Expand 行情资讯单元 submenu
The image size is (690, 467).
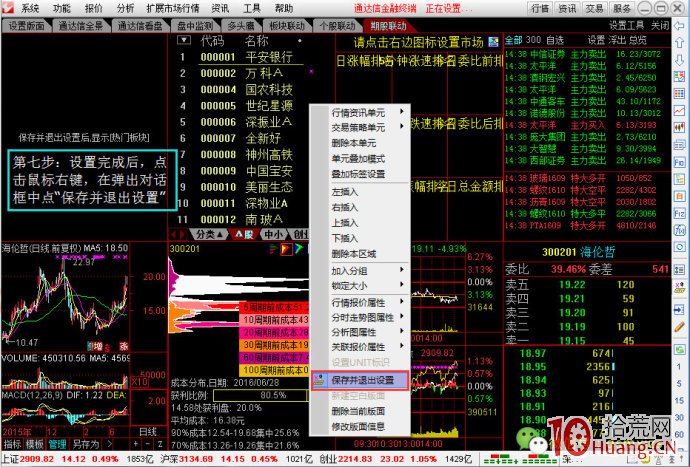[360, 113]
